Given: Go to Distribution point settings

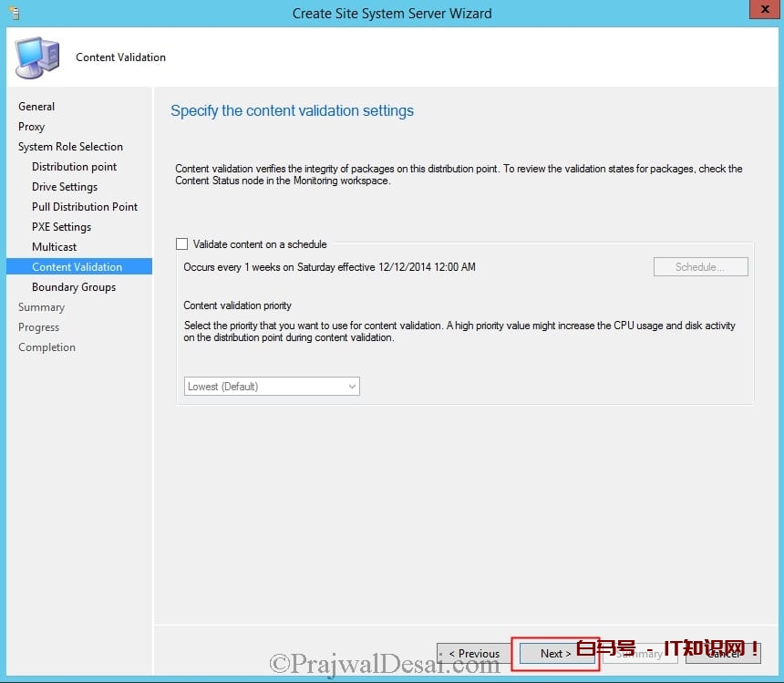Looking at the screenshot, I should (x=74, y=167).
